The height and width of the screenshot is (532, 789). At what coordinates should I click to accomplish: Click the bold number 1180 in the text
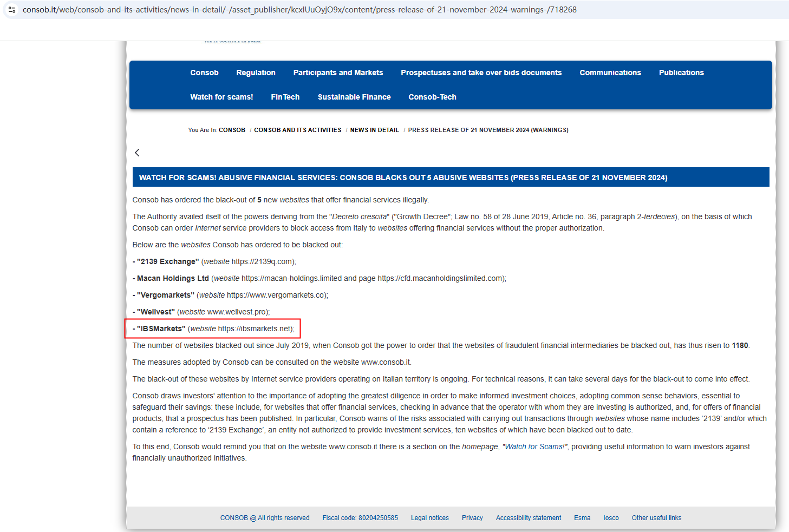click(740, 345)
